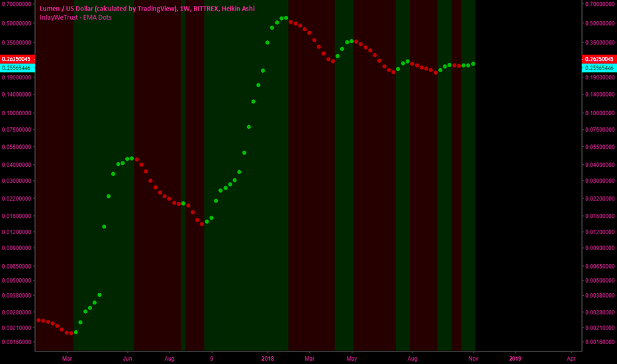Click 0.07500000 on the left price axis

point(17,130)
